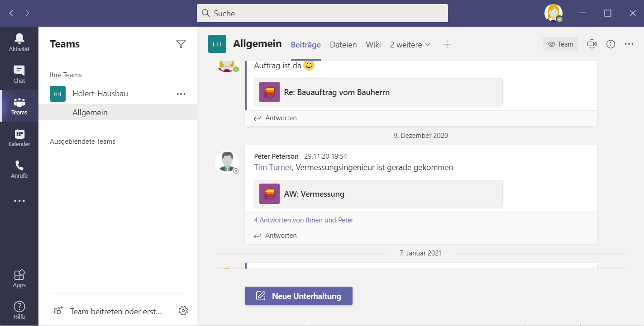Viewport: 644px width, 326px height.
Task: Click the join team people icon
Action: click(x=58, y=311)
